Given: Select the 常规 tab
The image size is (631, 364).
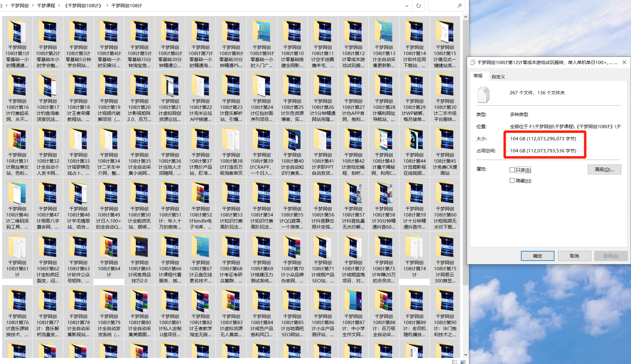Looking at the screenshot, I should point(478,76).
